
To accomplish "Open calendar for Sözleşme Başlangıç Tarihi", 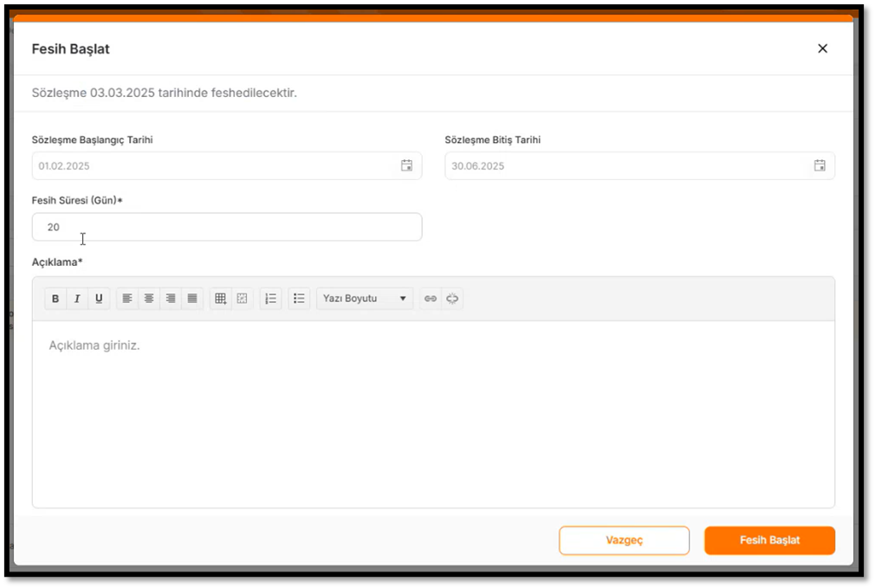I will 407,165.
